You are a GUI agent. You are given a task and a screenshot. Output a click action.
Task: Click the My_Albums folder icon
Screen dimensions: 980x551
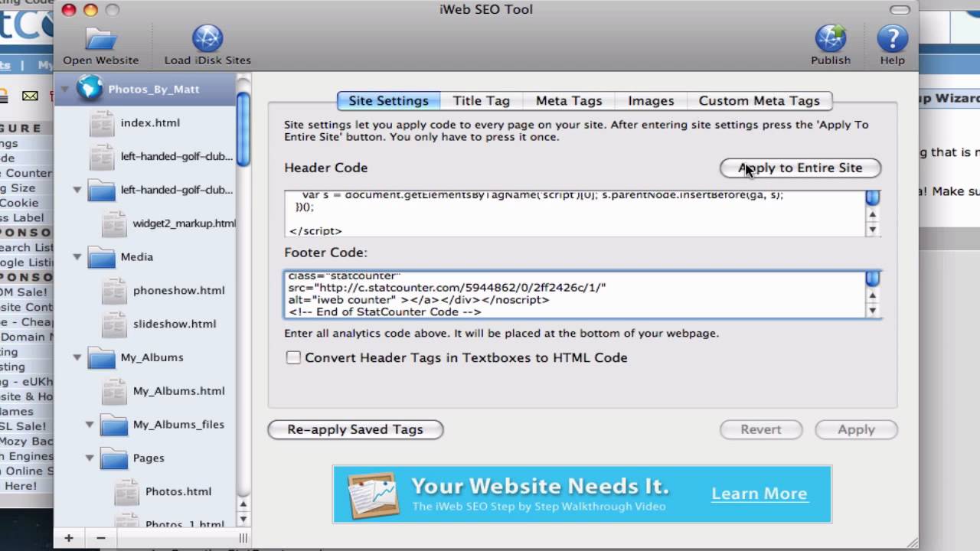coord(102,357)
